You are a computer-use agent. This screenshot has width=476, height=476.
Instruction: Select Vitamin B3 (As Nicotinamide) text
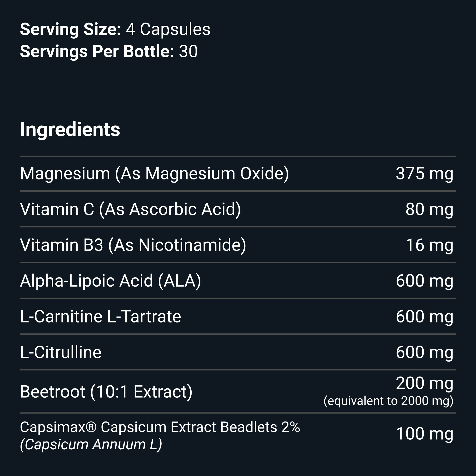tap(133, 245)
